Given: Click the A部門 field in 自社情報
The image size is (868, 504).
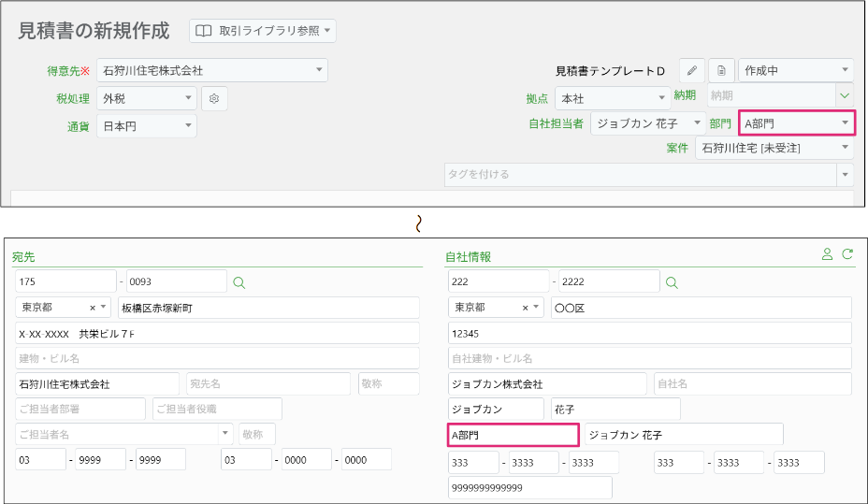Looking at the screenshot, I should pos(514,435).
